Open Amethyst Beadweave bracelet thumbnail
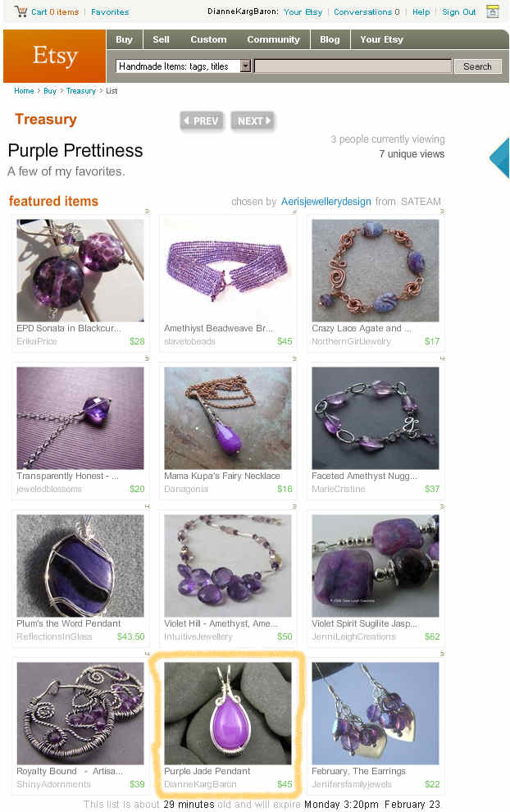The image size is (510, 812). 228,271
